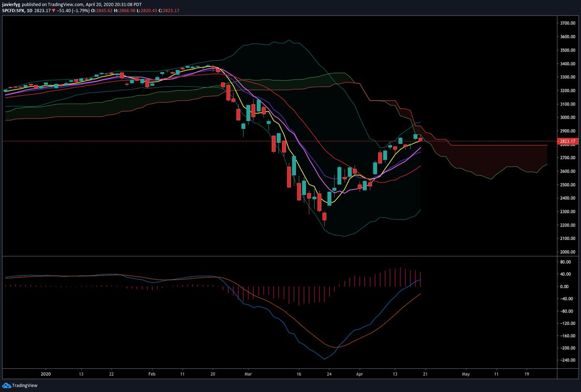Click the Mar label on time axis
The width and height of the screenshot is (581, 392).
click(248, 375)
